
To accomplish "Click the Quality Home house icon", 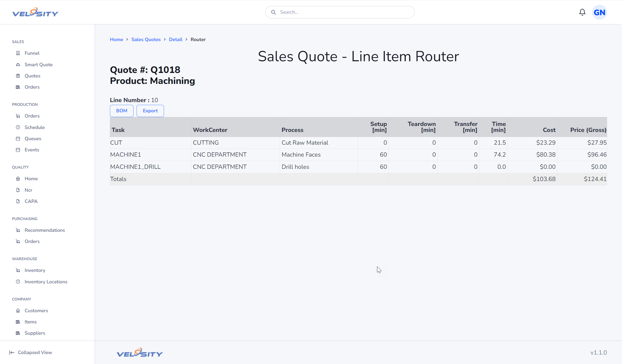I will (18, 179).
